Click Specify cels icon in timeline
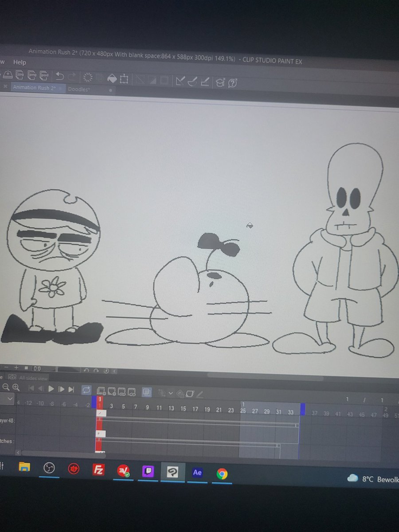 121,392
